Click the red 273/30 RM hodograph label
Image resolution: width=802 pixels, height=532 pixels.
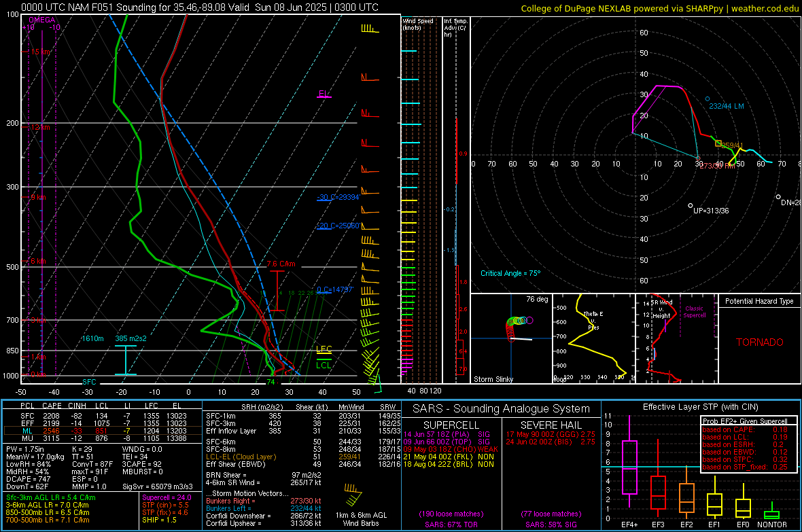[717, 166]
